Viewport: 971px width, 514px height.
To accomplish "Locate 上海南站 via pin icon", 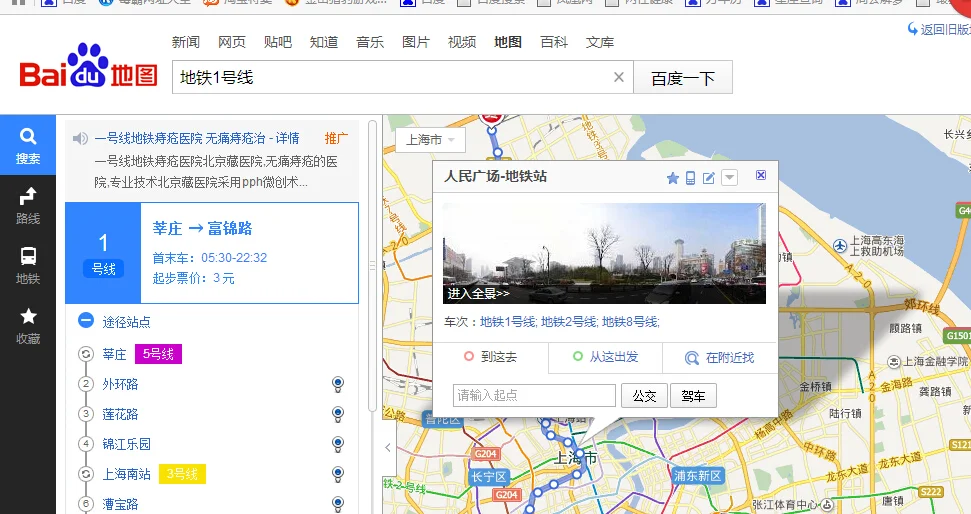I will [x=337, y=474].
